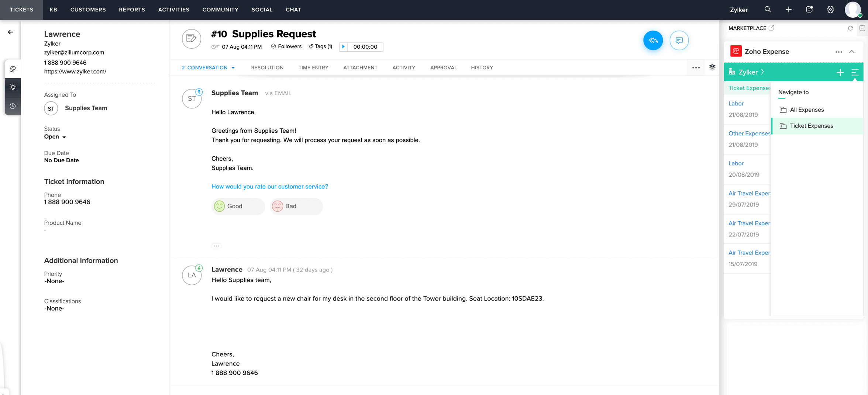This screenshot has width=868, height=395.
Task: Open the lightbulb sidebar icon
Action: pos(13,87)
